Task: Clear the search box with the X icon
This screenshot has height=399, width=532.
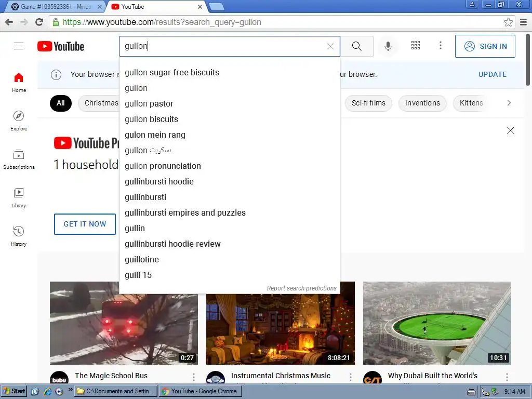Action: click(330, 46)
